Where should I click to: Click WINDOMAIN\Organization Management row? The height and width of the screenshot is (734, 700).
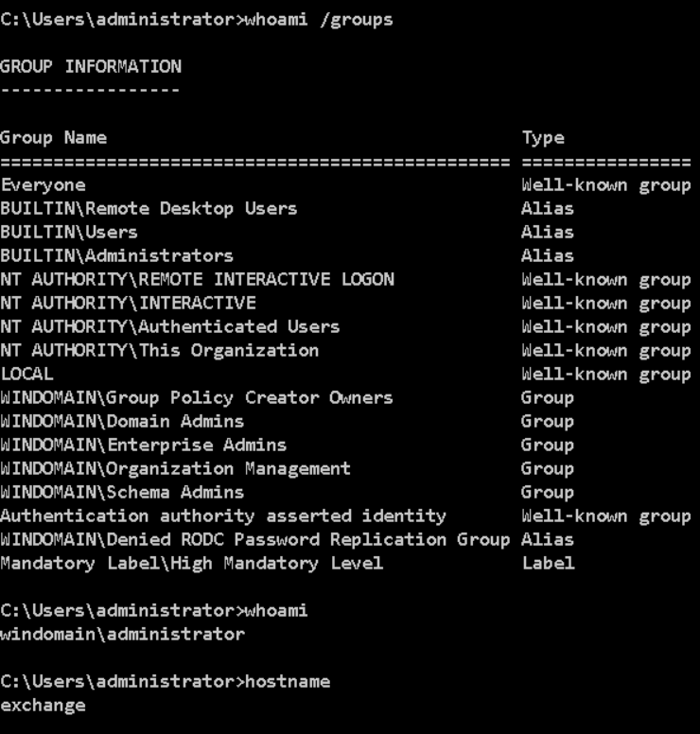287,468
